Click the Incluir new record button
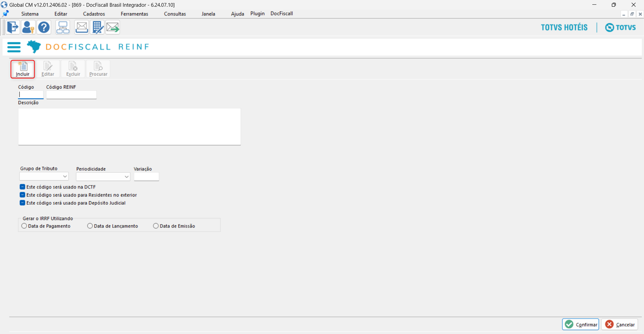 click(x=22, y=69)
